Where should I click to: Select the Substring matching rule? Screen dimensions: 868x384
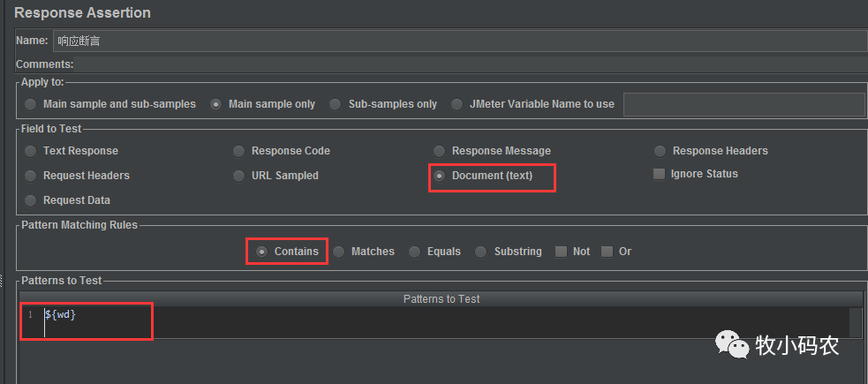click(481, 252)
